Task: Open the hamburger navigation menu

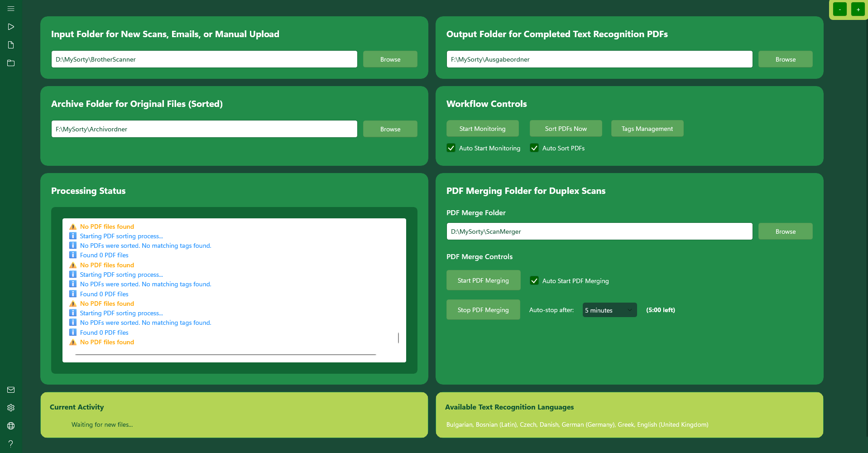Action: coord(11,9)
